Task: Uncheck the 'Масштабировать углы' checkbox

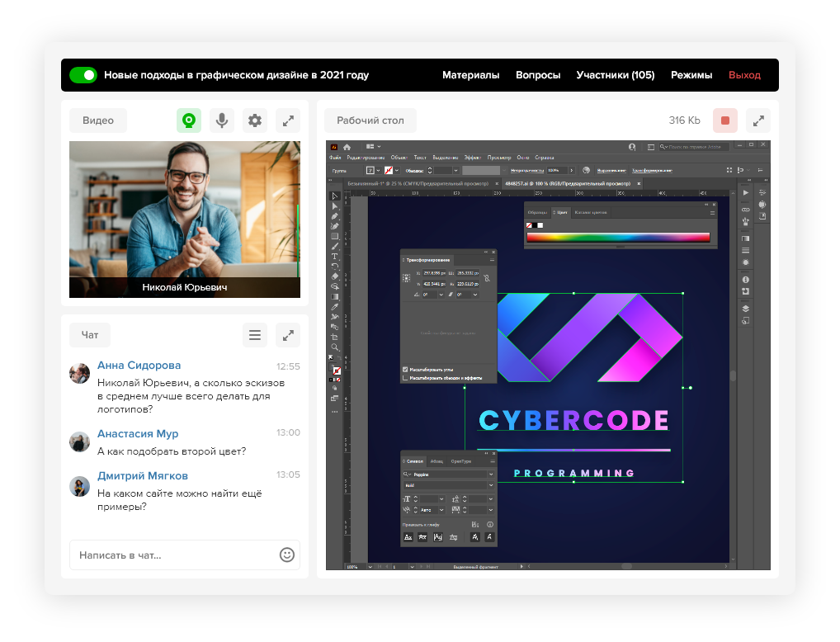Action: pyautogui.click(x=405, y=369)
